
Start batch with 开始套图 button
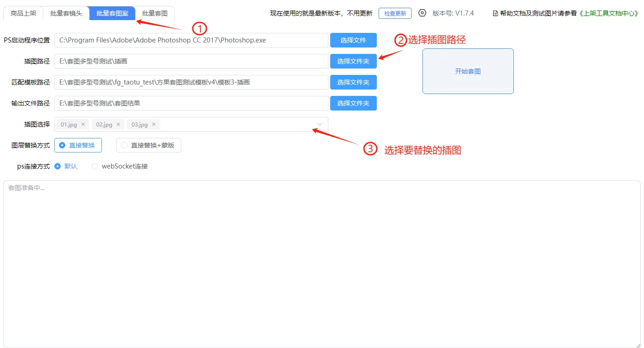[468, 71]
